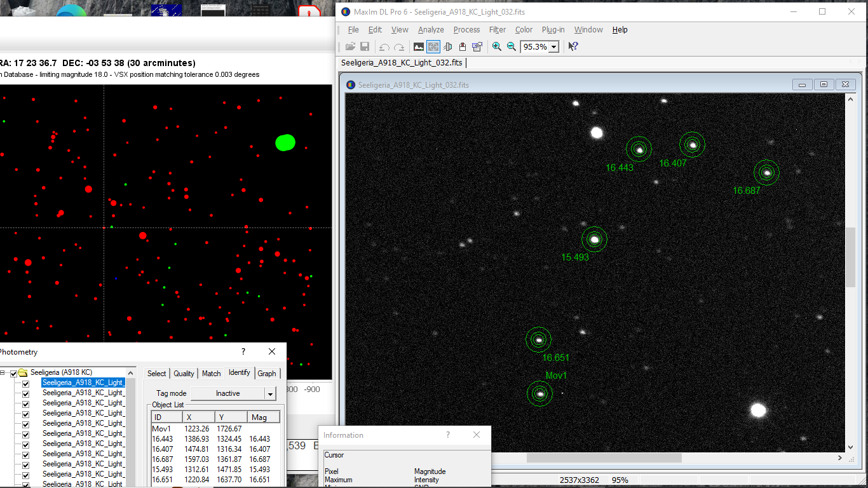This screenshot has height=488, width=868.
Task: Click the Open file toolbar icon
Action: [350, 46]
